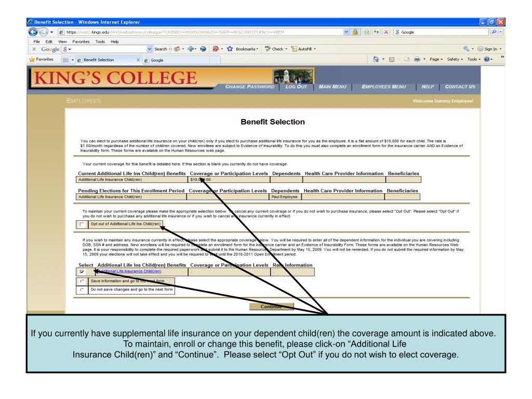Click the Google toolbar Search button
532x399 pixels.
pyautogui.click(x=161, y=49)
